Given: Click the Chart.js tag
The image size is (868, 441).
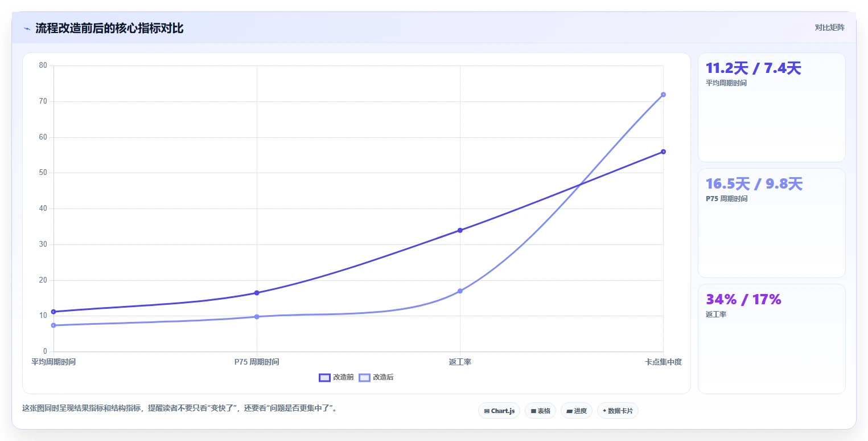Looking at the screenshot, I should coord(499,411).
